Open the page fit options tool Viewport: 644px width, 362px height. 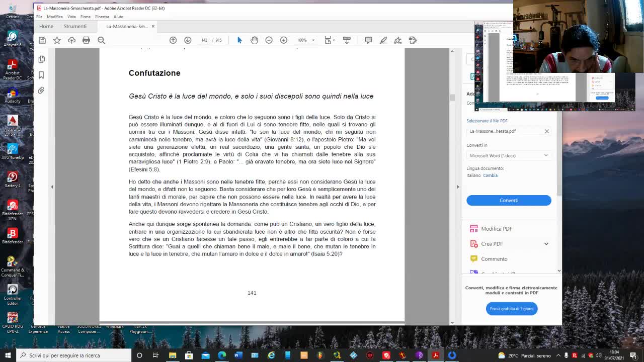[329, 40]
